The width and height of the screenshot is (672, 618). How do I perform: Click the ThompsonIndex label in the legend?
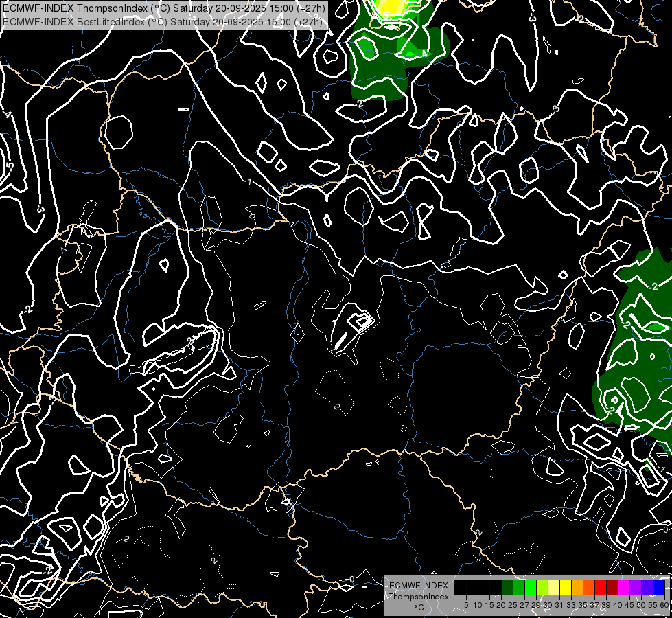[418, 597]
